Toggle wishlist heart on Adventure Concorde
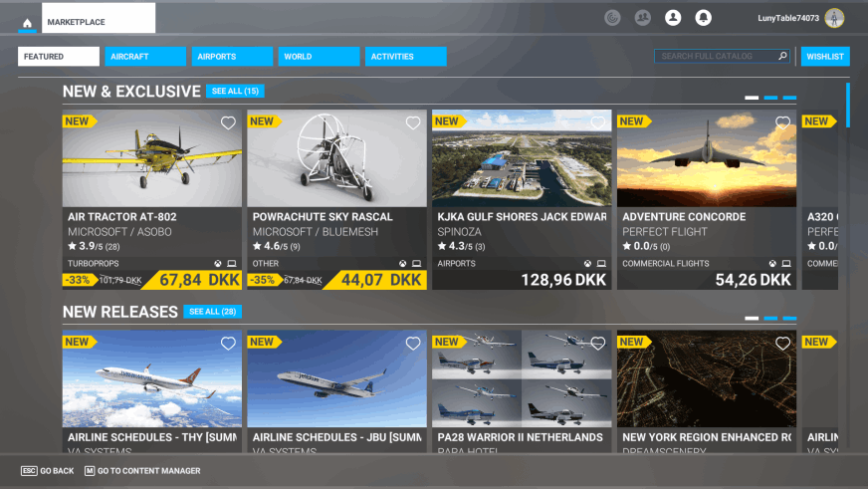Image resolution: width=868 pixels, height=489 pixels. [782, 123]
